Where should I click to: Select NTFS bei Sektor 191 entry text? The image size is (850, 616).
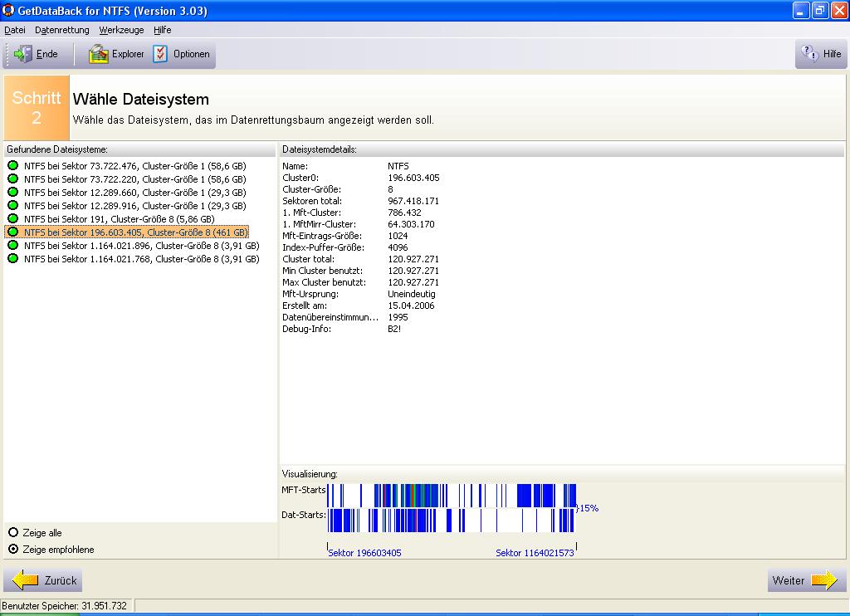pyautogui.click(x=120, y=219)
